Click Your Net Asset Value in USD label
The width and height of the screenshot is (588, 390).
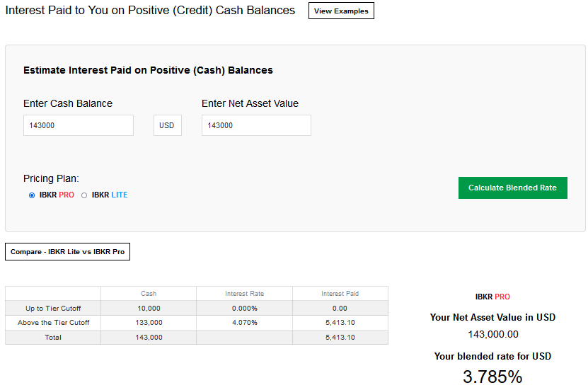(492, 317)
